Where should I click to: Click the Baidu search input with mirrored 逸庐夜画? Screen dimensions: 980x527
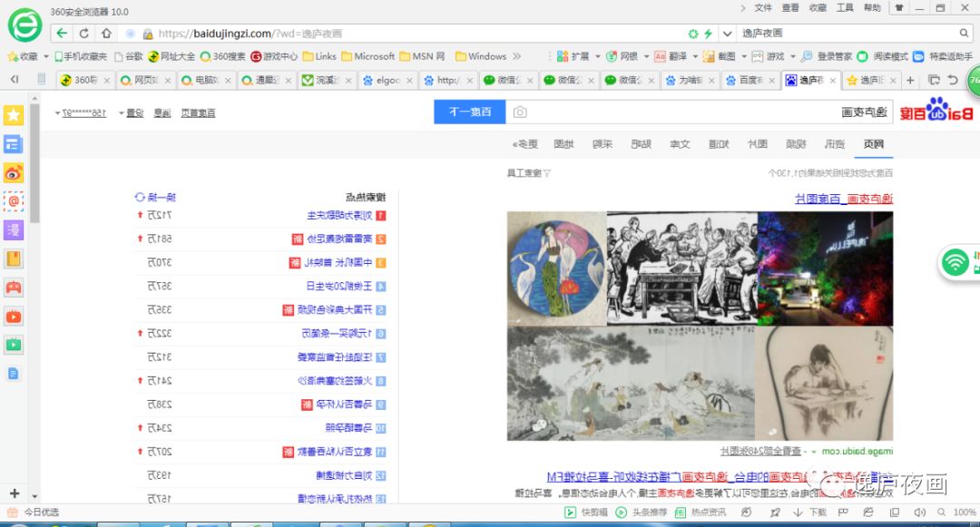tap(699, 112)
